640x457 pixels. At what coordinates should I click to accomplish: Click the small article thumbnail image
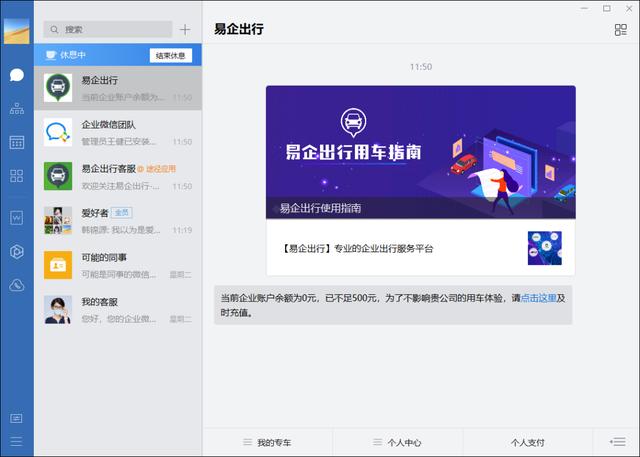point(544,248)
